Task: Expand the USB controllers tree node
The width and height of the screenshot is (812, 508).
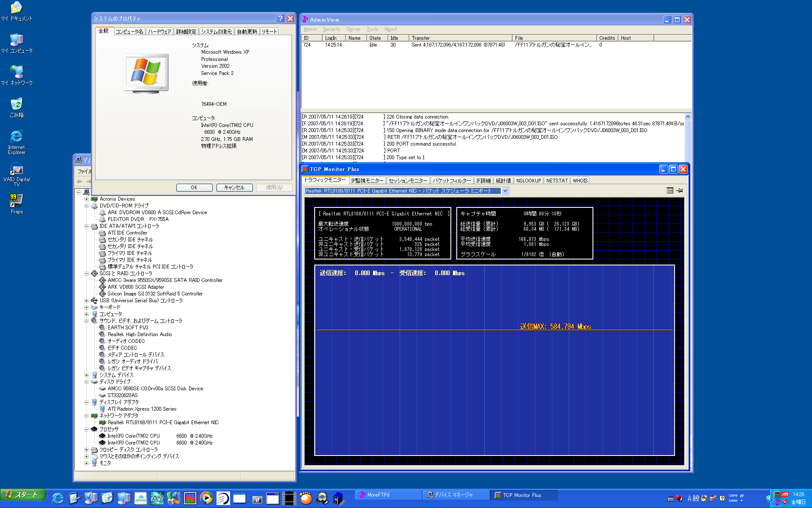Action: (x=87, y=301)
